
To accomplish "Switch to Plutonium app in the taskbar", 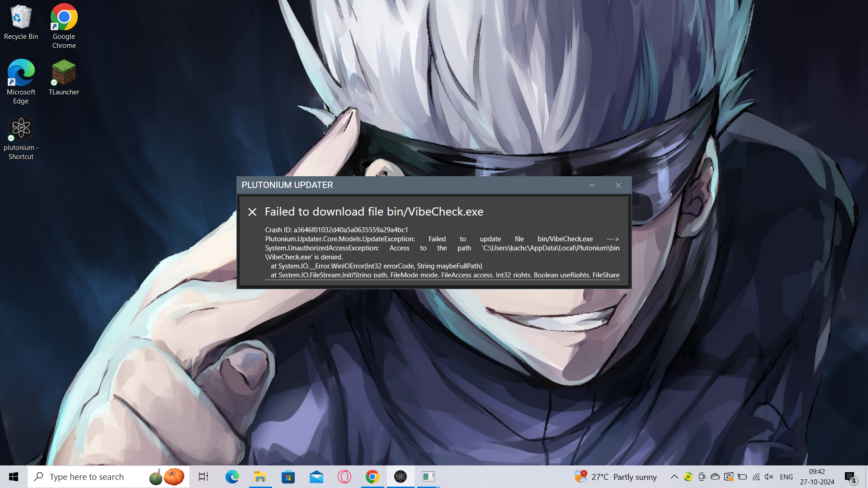I will point(401,477).
